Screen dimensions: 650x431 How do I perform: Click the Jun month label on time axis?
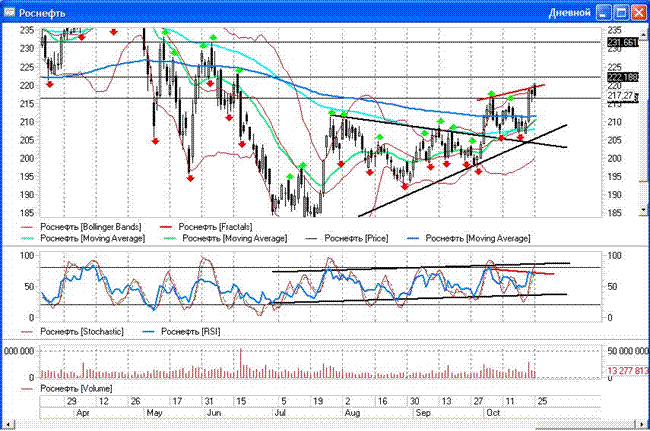pyautogui.click(x=214, y=413)
